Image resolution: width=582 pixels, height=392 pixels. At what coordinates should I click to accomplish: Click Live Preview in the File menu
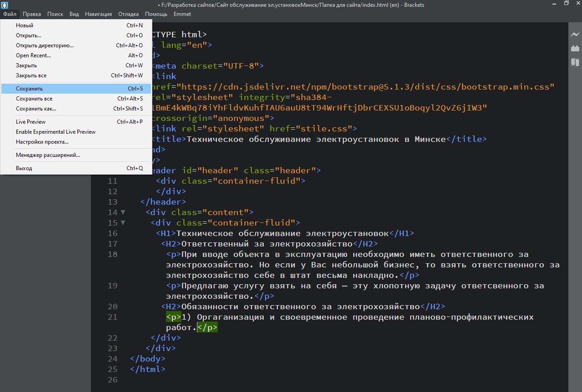tap(30, 122)
